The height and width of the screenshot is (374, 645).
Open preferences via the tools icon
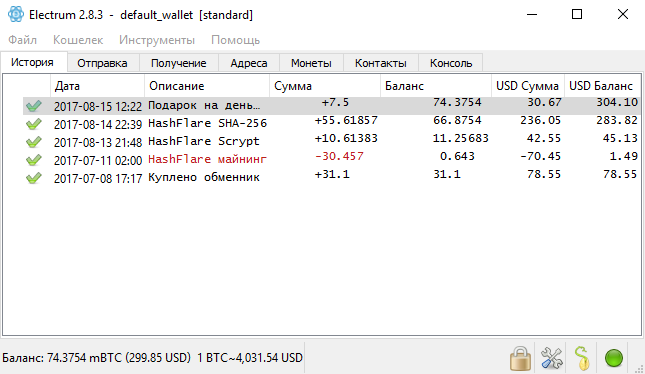point(551,358)
